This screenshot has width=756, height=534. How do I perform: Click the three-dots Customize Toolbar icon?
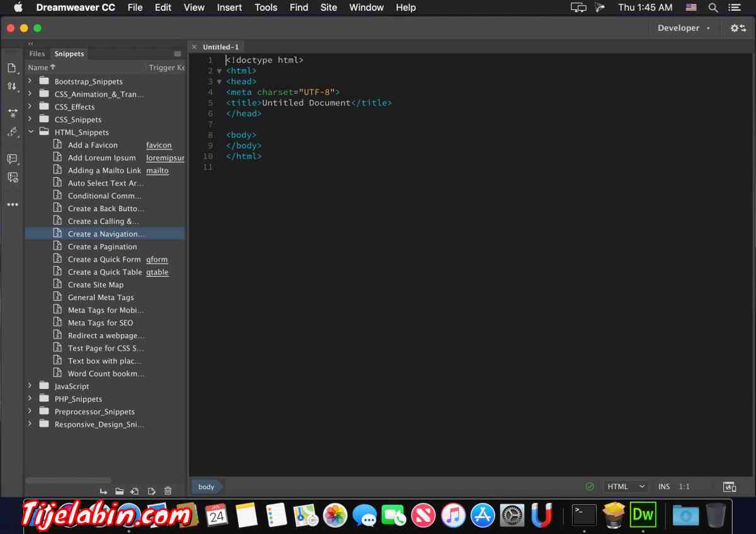[12, 205]
